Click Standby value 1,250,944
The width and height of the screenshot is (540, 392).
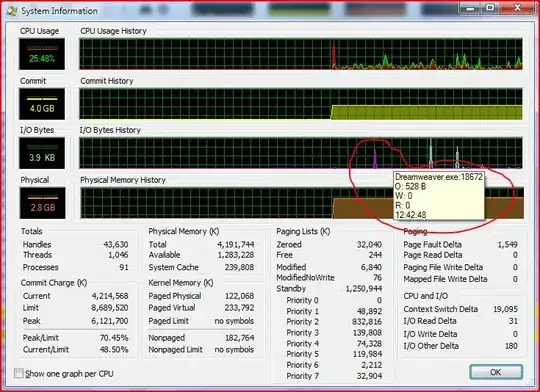click(x=364, y=289)
